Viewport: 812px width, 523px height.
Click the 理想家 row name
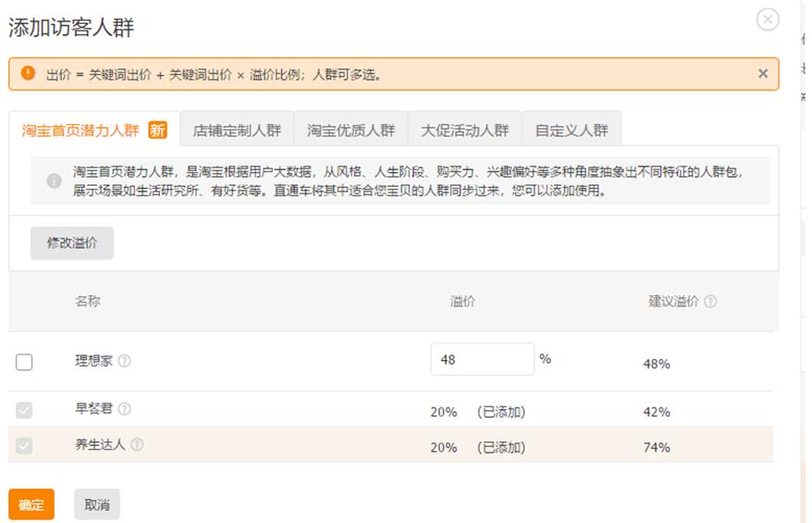(x=93, y=361)
